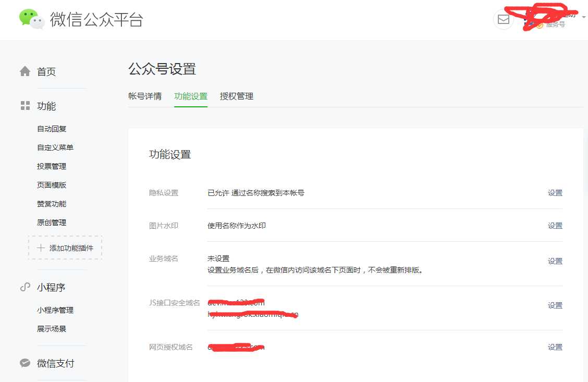This screenshot has height=382, width=588.
Task: Click the 已允许 通过名称搜索到本帐号 text
Action: tap(256, 193)
